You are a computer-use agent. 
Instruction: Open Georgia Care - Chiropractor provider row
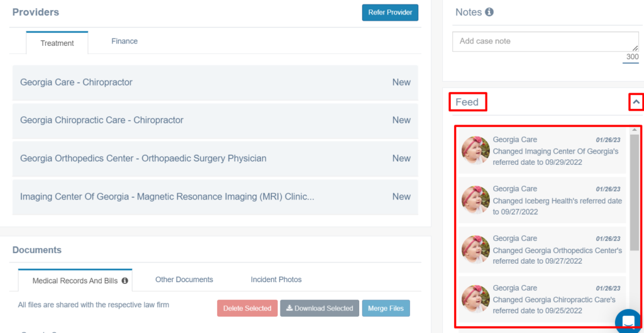point(215,82)
